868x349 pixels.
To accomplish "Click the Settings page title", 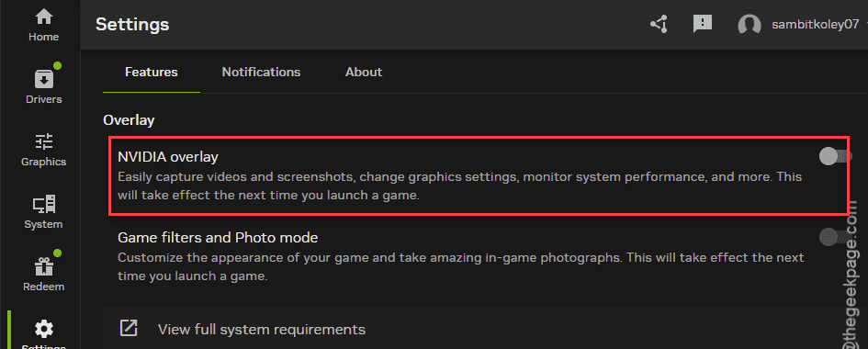I will pos(132,25).
